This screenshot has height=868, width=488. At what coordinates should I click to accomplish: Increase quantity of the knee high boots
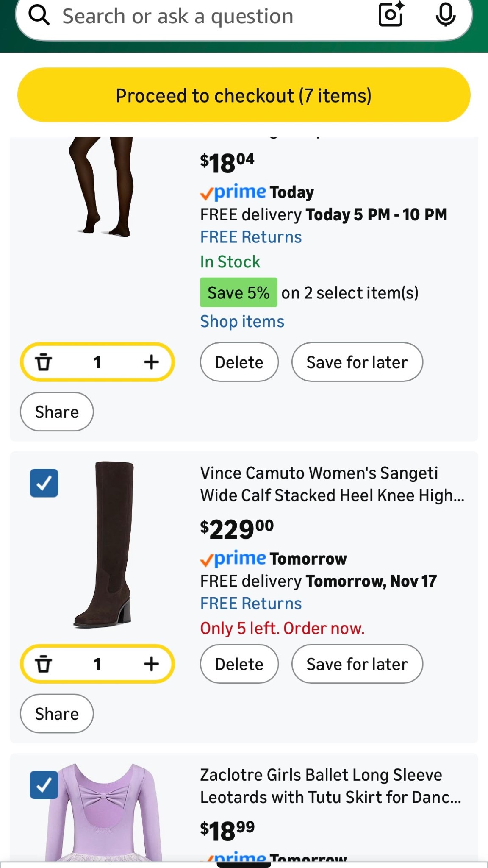pos(152,664)
